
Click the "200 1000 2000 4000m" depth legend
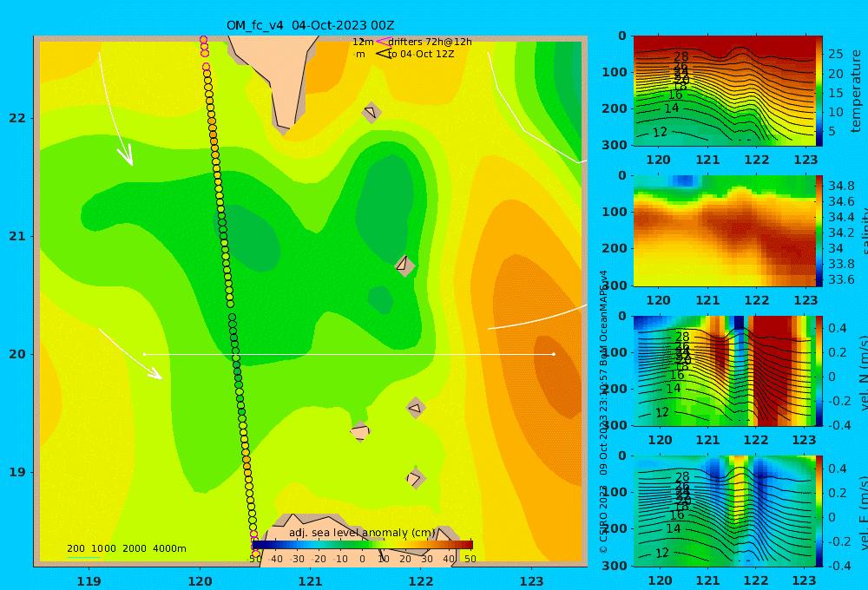coord(126,548)
